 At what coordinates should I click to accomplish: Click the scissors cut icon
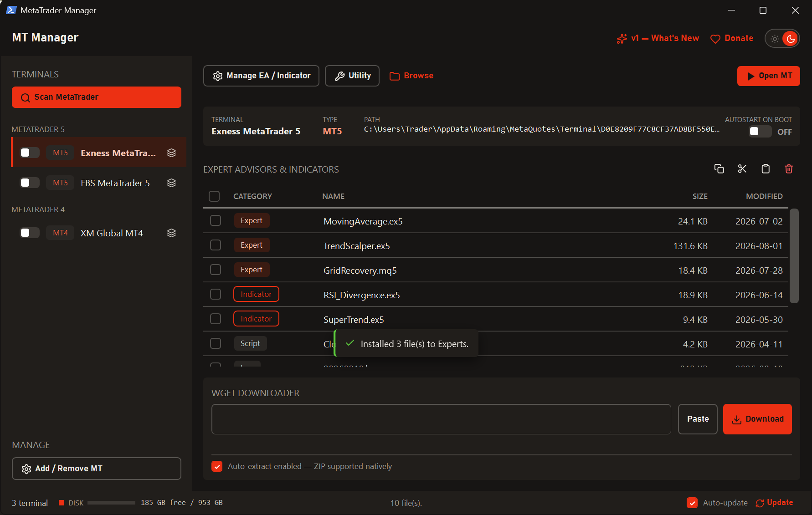pyautogui.click(x=742, y=169)
